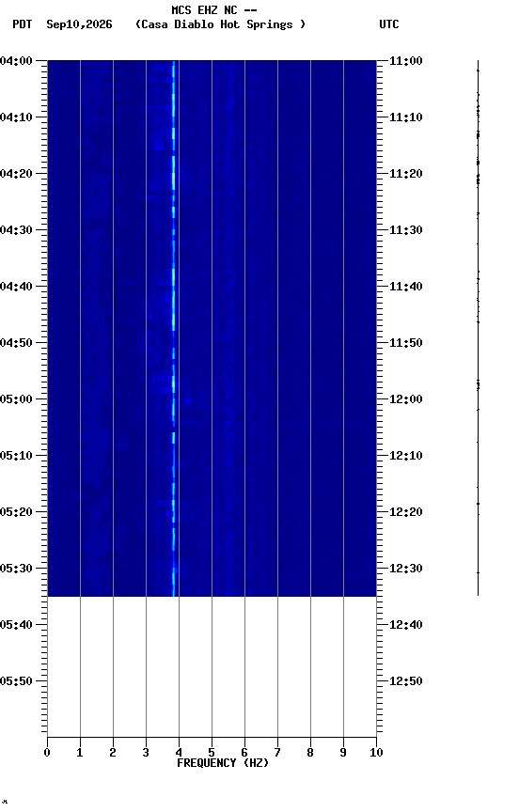This screenshot has width=519, height=812.
Task: Click the 12:50 UTC time label
Action: tap(406, 681)
